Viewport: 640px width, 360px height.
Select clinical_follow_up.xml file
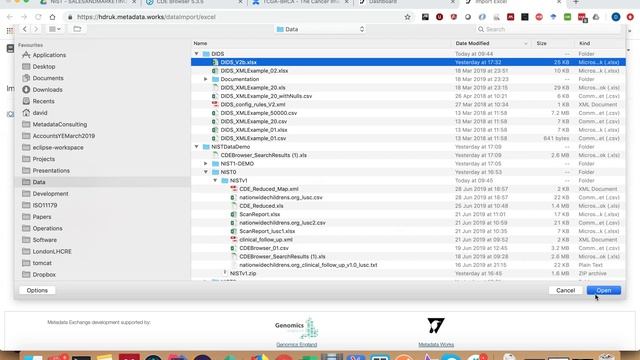pos(408,240)
